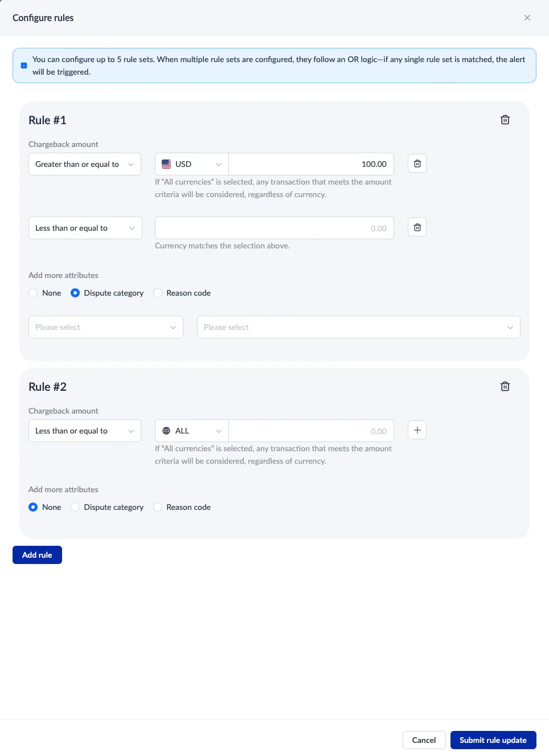Screen dimensions: 549x756
Task: Choose Reason code option in Rule #1
Action: 158,293
